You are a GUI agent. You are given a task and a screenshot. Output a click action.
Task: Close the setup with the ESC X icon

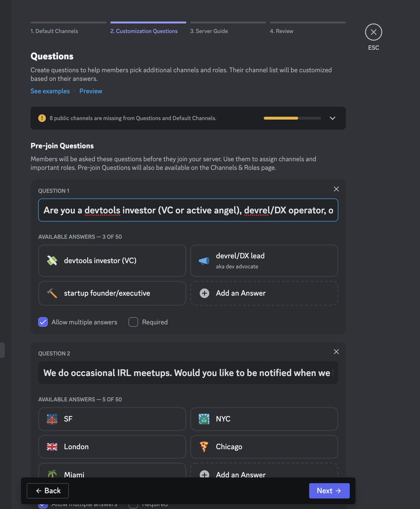click(x=373, y=32)
